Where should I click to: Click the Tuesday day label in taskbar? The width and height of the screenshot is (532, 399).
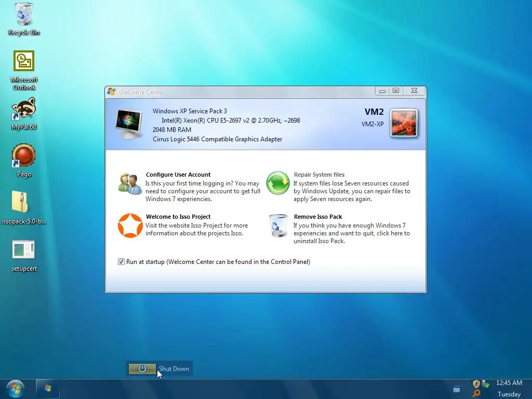pos(509,394)
